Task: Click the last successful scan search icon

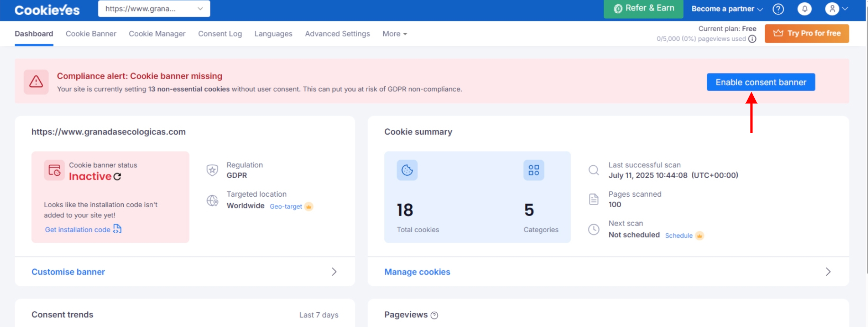Action: click(x=594, y=170)
